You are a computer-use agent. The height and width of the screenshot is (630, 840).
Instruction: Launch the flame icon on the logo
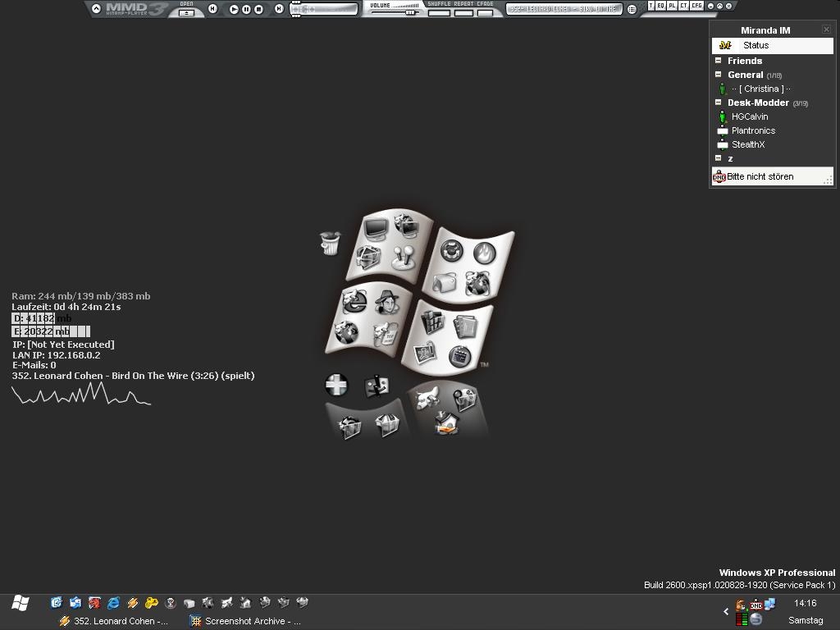tap(484, 253)
